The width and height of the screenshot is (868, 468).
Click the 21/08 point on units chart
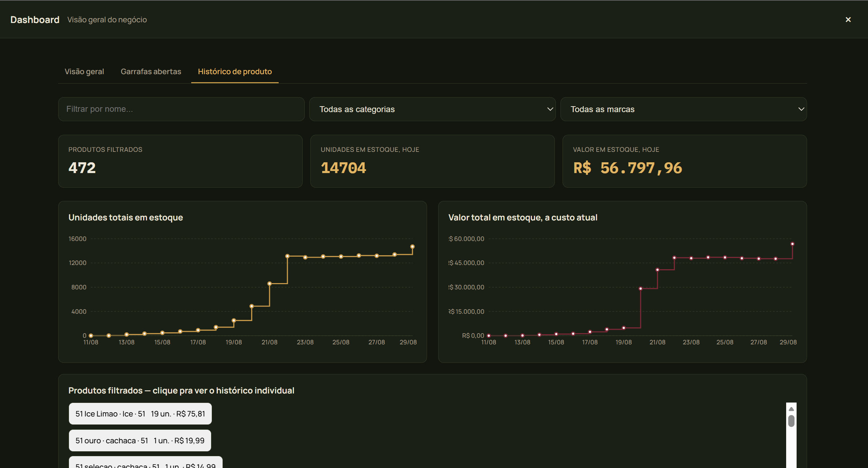(x=270, y=283)
